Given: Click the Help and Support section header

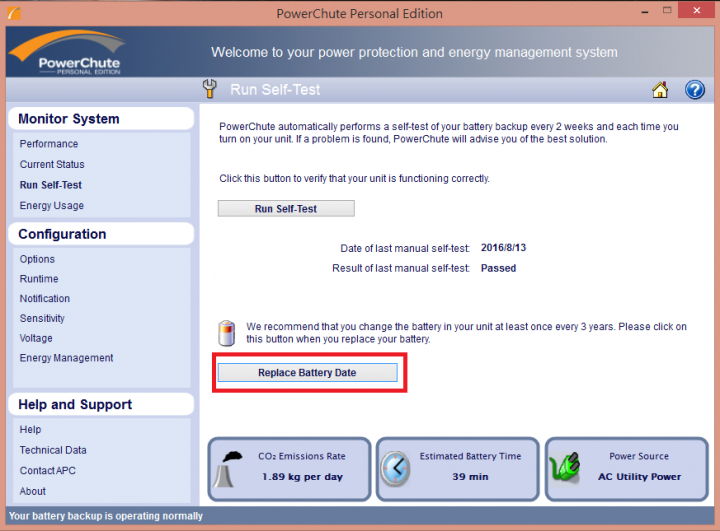Looking at the screenshot, I should click(x=101, y=405).
